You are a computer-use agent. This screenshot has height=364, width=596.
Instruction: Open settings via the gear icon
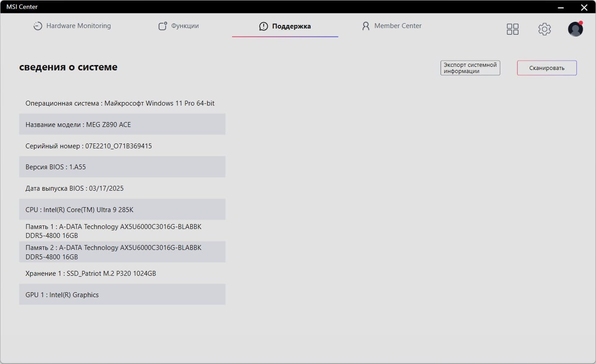544,29
